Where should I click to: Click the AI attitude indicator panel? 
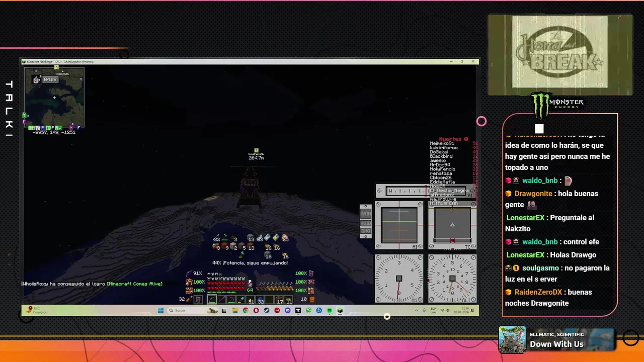399,225
